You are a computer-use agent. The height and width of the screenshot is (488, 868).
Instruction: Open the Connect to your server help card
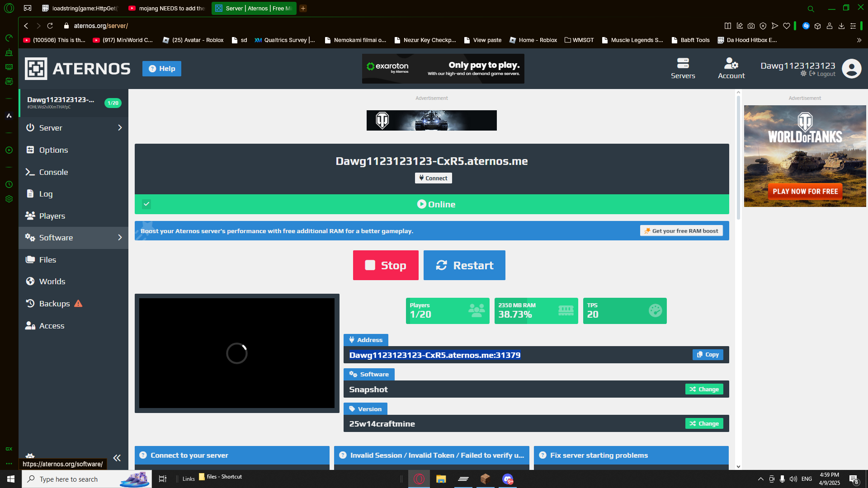(x=232, y=455)
